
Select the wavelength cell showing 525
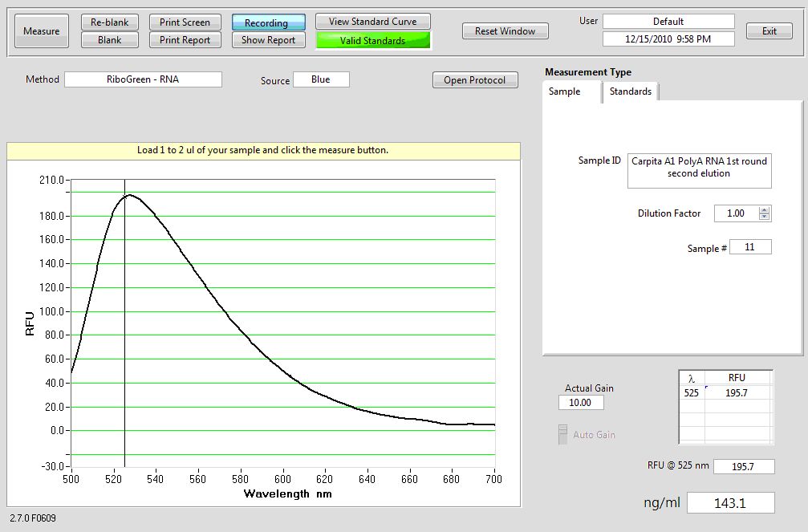point(692,393)
